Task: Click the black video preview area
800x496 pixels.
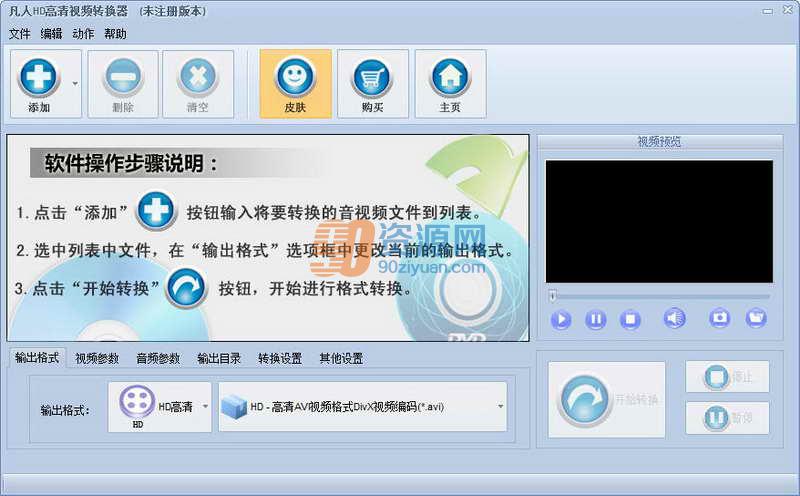Action: click(x=659, y=221)
